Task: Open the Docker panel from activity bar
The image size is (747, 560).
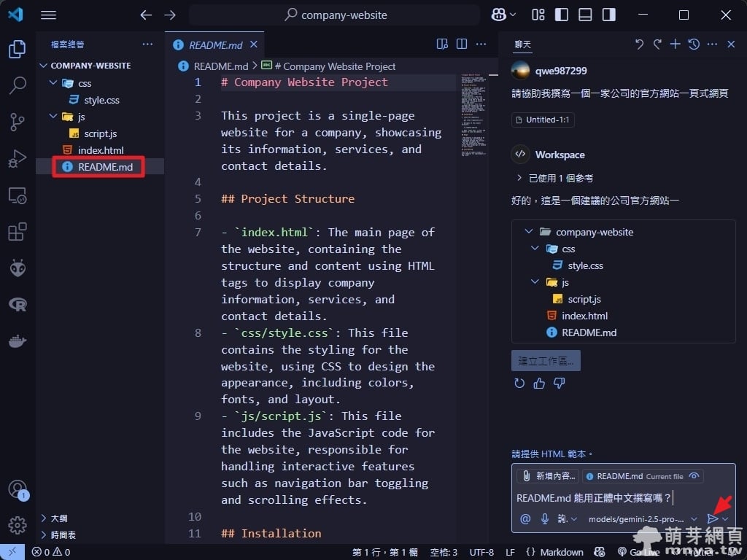Action: click(x=18, y=341)
